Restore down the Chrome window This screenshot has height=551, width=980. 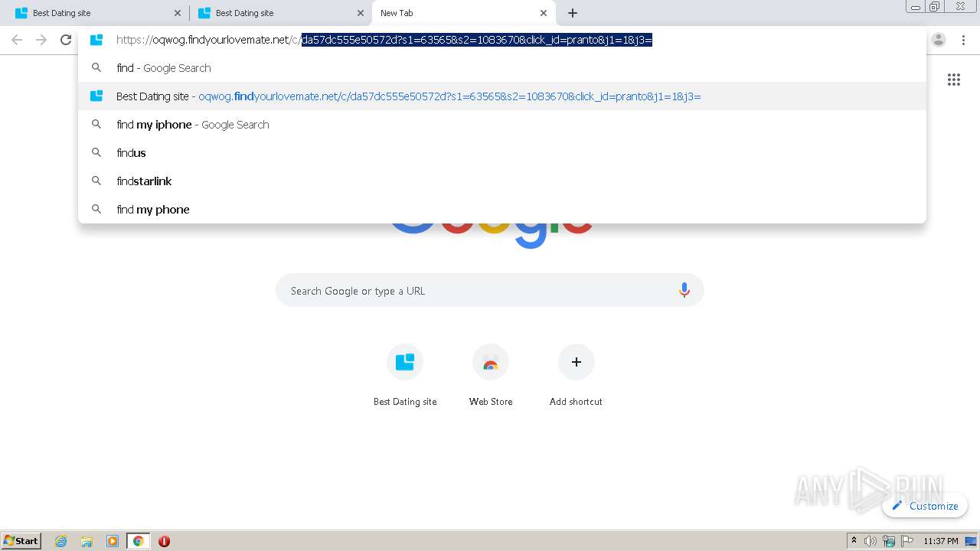(935, 6)
